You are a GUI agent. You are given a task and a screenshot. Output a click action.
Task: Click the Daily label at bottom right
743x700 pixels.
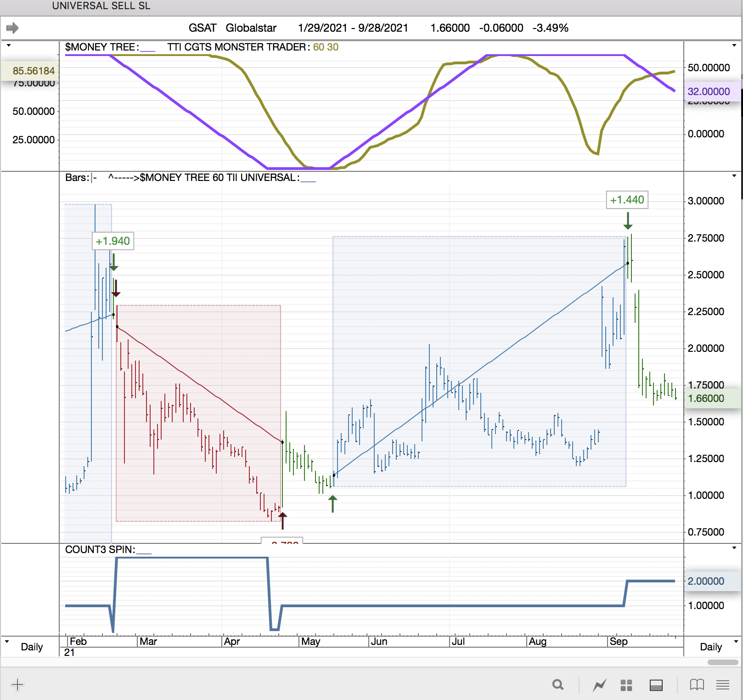(710, 647)
